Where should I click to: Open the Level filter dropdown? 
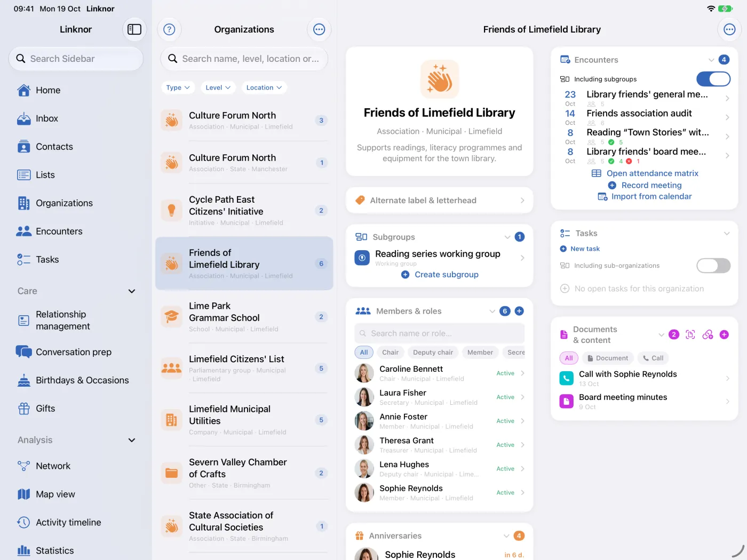pyautogui.click(x=218, y=87)
